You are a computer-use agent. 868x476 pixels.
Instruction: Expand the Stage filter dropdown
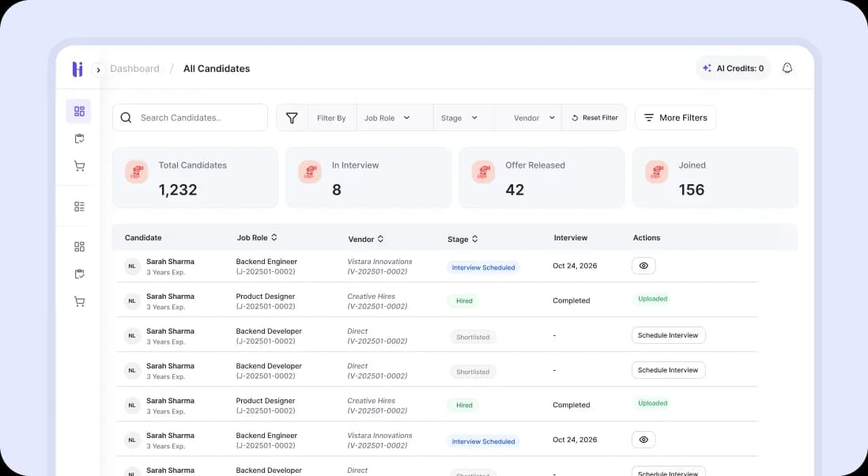458,117
